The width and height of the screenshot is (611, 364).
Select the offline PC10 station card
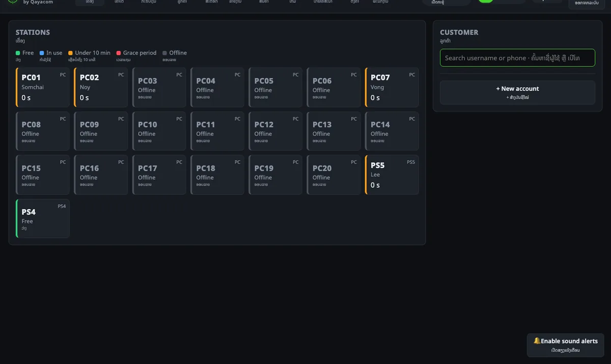[x=159, y=131]
